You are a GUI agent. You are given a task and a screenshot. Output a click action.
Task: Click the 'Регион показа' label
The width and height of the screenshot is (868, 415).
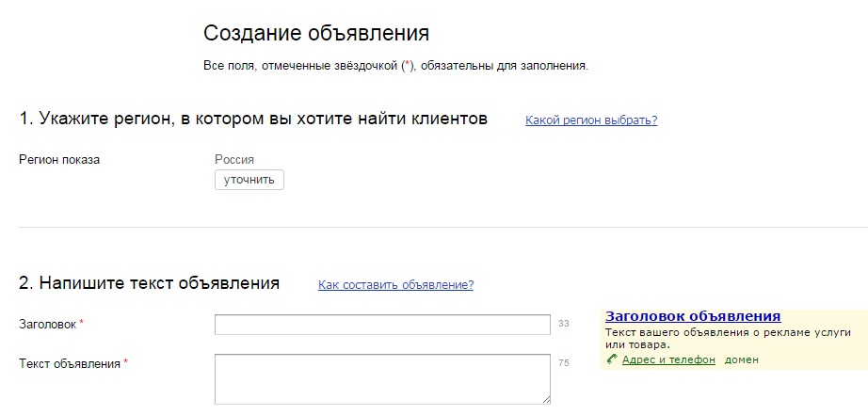click(59, 160)
